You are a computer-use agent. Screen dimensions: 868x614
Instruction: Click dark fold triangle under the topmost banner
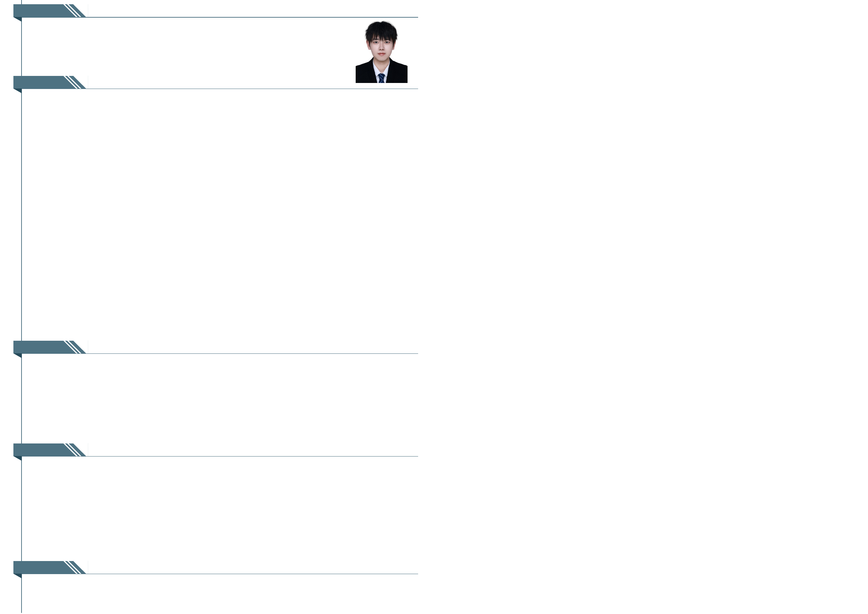pyautogui.click(x=18, y=19)
